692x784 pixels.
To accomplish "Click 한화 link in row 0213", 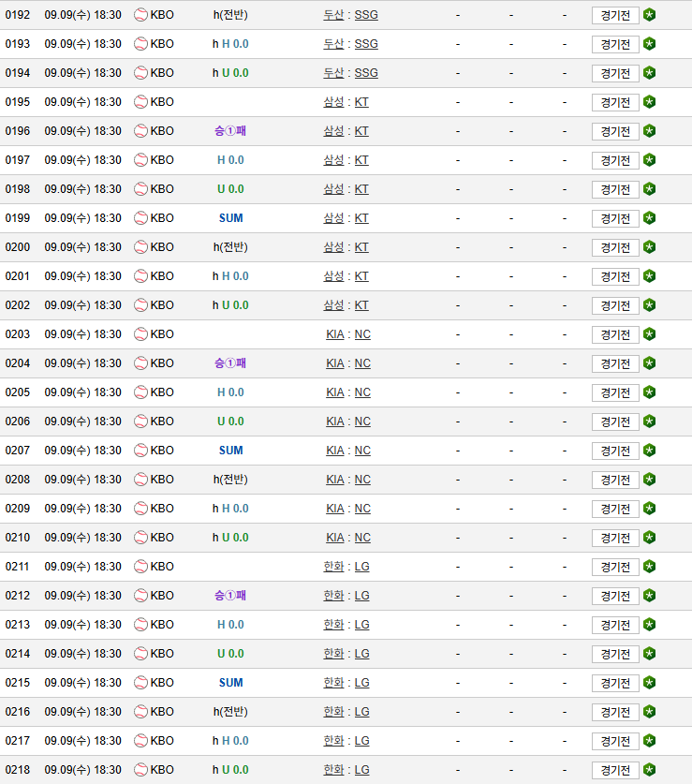I will click(333, 625).
